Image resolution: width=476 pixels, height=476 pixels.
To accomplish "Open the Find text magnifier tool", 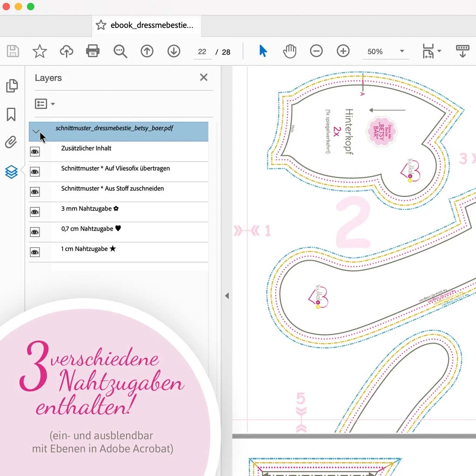I will coord(120,52).
